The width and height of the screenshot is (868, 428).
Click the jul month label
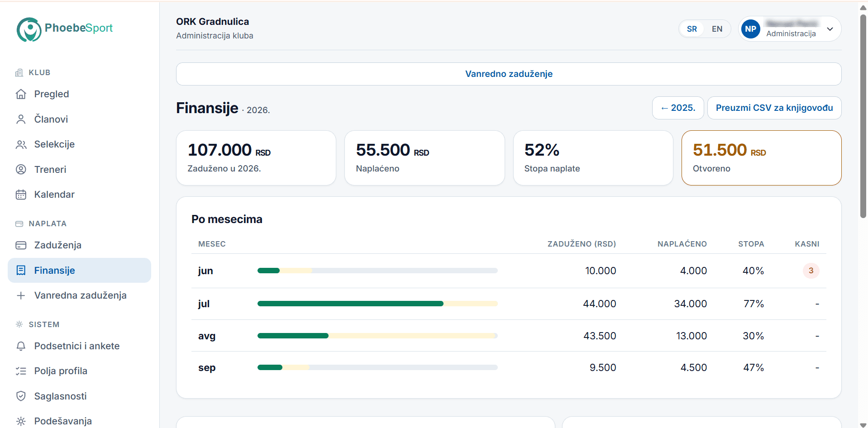coord(204,304)
